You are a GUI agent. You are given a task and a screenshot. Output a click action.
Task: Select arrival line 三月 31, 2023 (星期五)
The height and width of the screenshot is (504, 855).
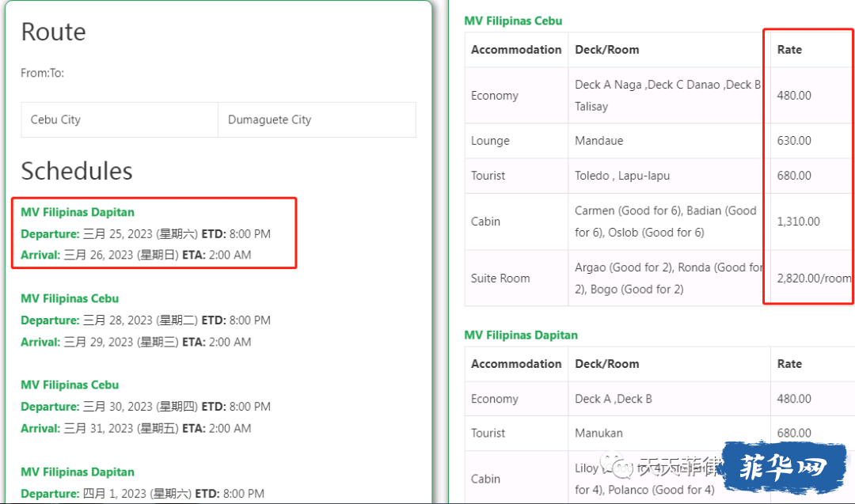coord(136,428)
